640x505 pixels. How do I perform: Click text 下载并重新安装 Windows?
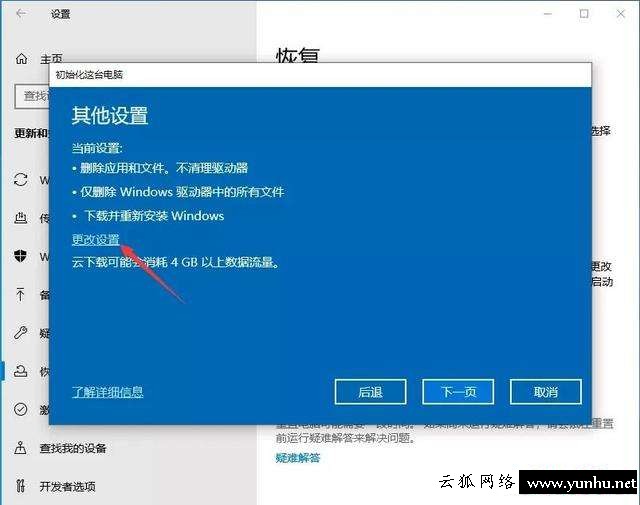[154, 216]
